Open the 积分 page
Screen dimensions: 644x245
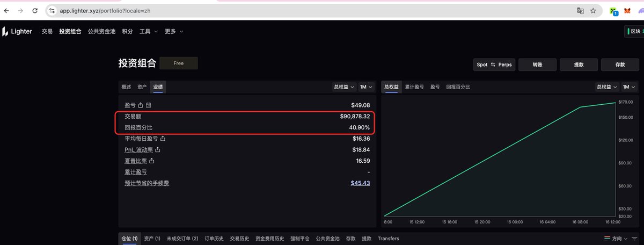pos(127,32)
